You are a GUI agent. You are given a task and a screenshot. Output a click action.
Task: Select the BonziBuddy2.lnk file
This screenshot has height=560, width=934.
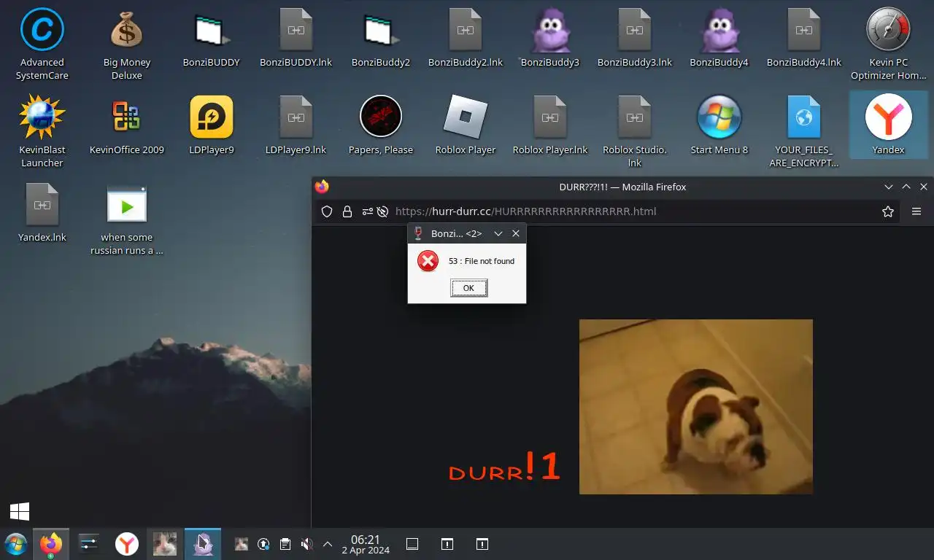(x=466, y=38)
